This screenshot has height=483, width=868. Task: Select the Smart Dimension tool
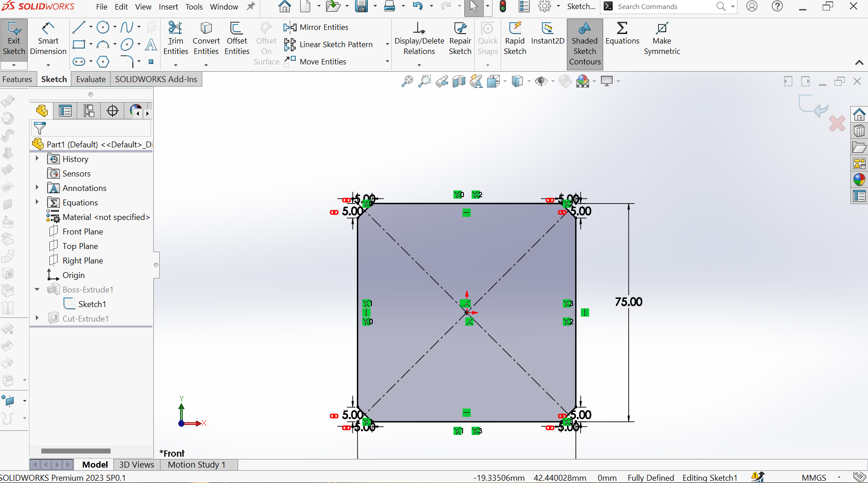click(x=48, y=39)
